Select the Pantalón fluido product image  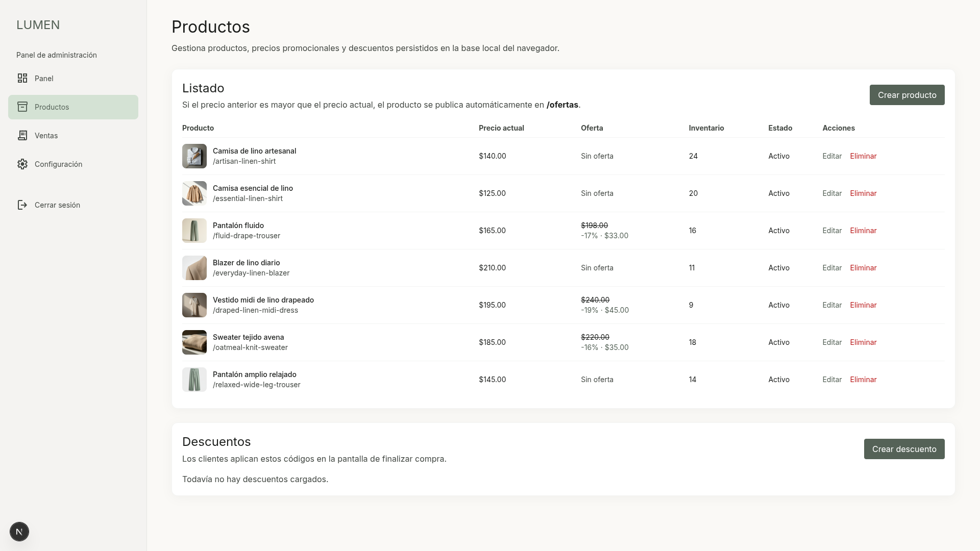point(194,231)
